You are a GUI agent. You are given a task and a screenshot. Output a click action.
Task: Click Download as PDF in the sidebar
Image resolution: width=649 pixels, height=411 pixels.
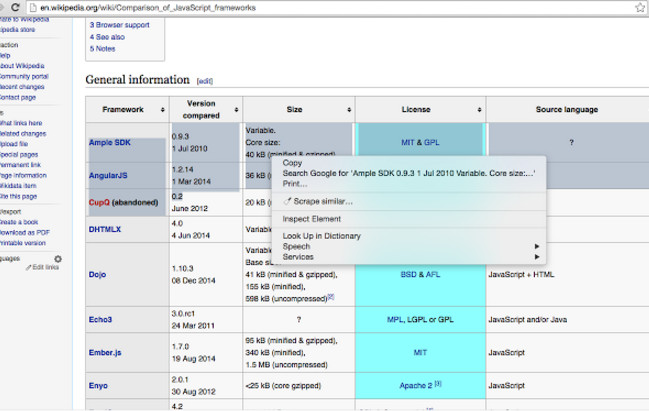click(x=25, y=233)
